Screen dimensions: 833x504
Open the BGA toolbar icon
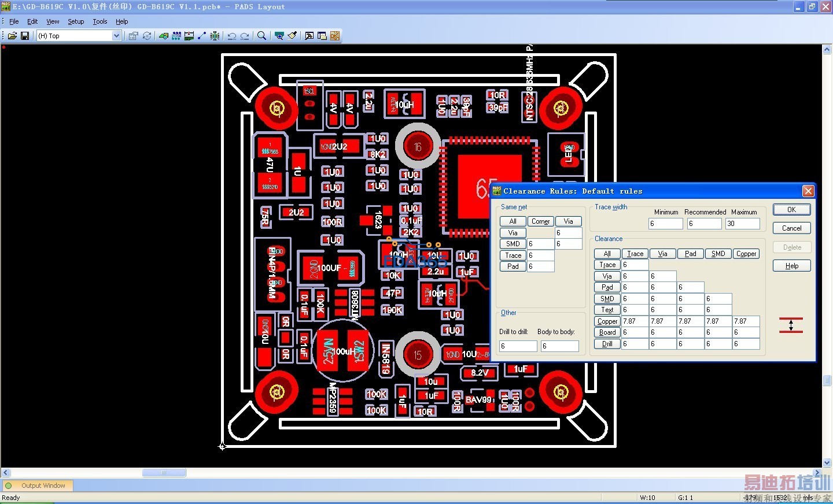[x=215, y=36]
